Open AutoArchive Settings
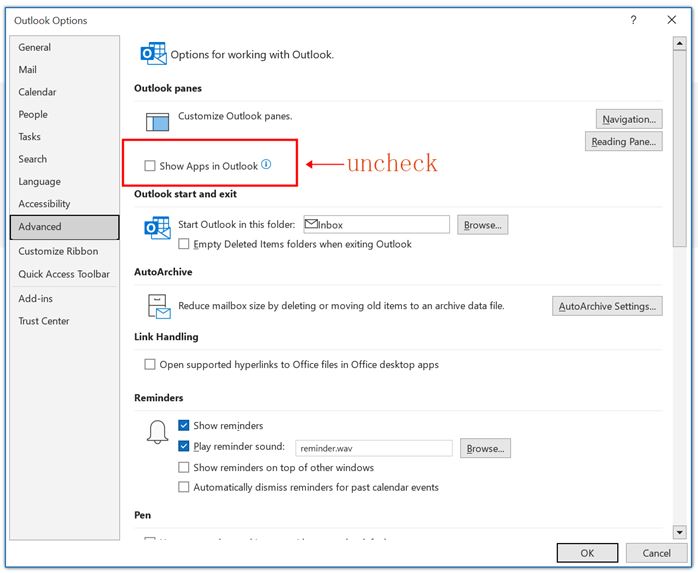The height and width of the screenshot is (573, 698). (607, 306)
